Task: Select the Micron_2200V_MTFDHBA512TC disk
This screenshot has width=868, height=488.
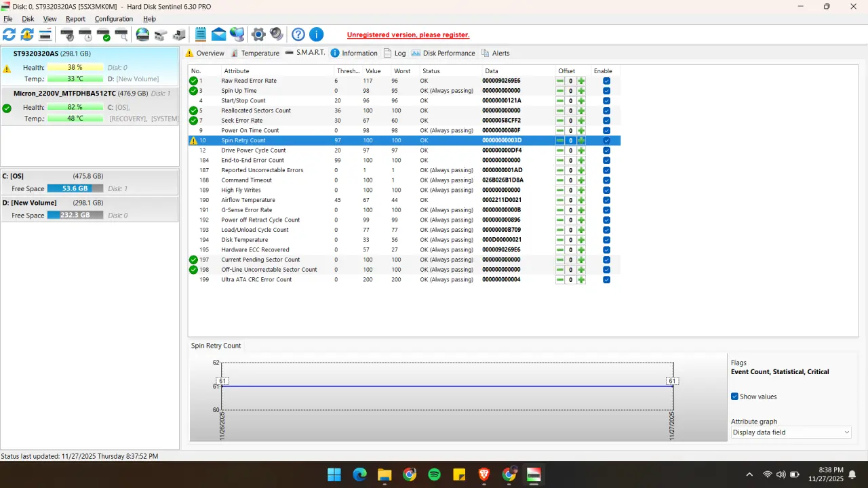Action: [x=90, y=106]
